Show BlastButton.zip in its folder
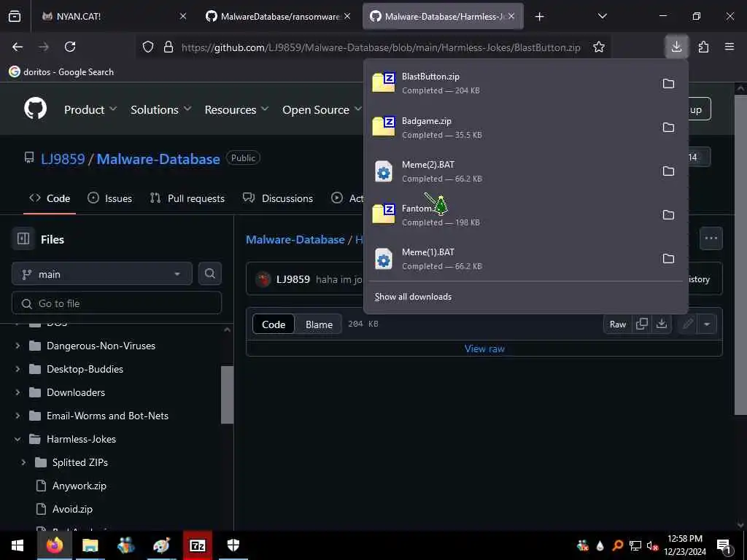 click(x=668, y=83)
